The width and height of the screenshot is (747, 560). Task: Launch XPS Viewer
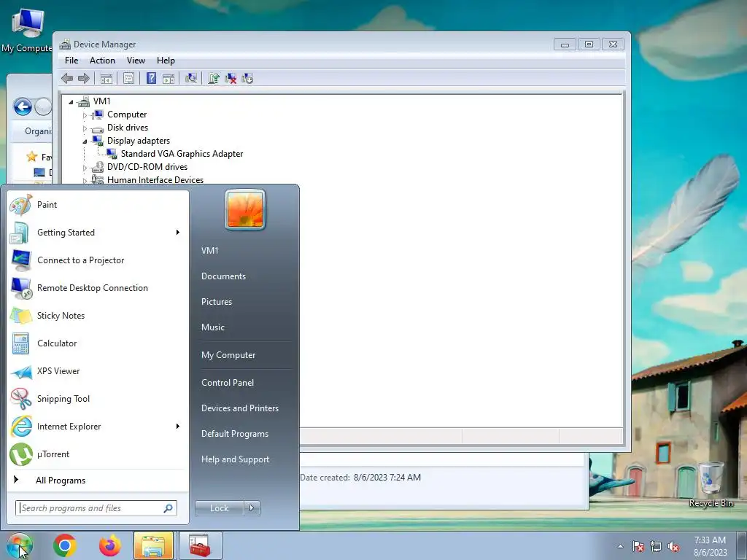pos(98,371)
